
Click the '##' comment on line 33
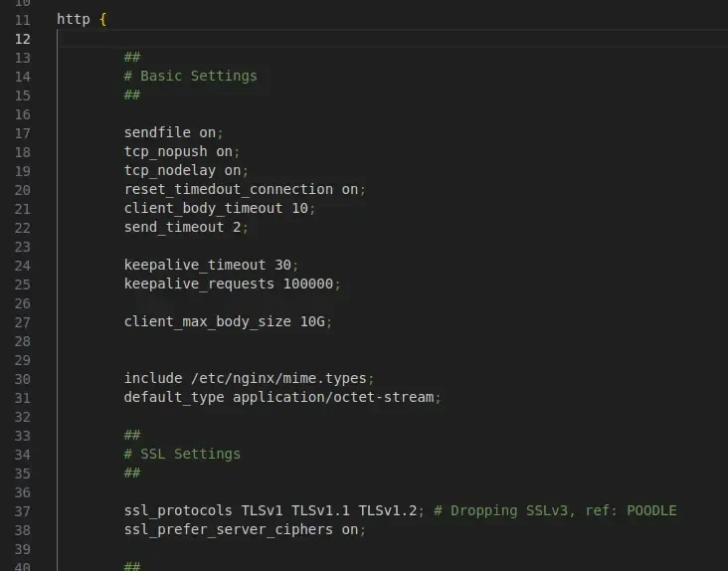click(132, 435)
